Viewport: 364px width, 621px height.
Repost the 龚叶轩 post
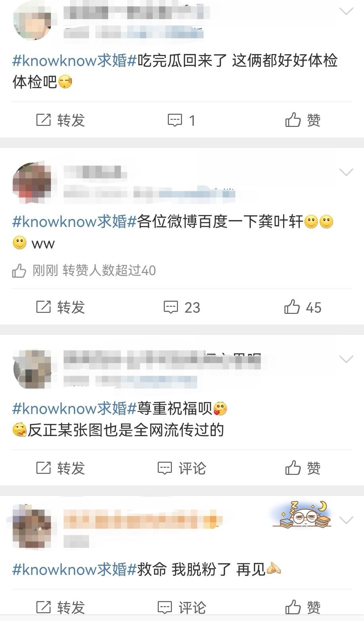point(60,307)
